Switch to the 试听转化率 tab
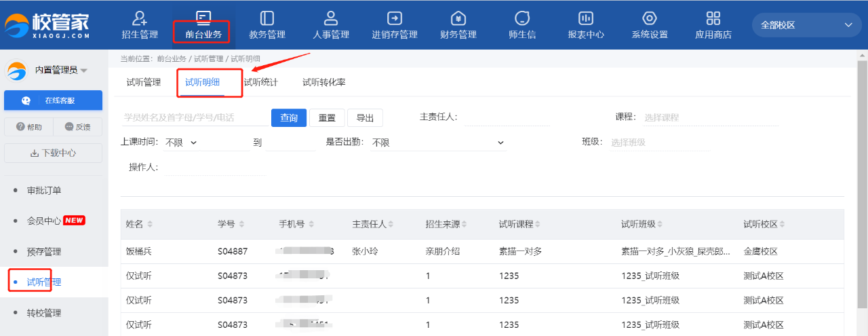This screenshot has width=868, height=336. coord(324,83)
